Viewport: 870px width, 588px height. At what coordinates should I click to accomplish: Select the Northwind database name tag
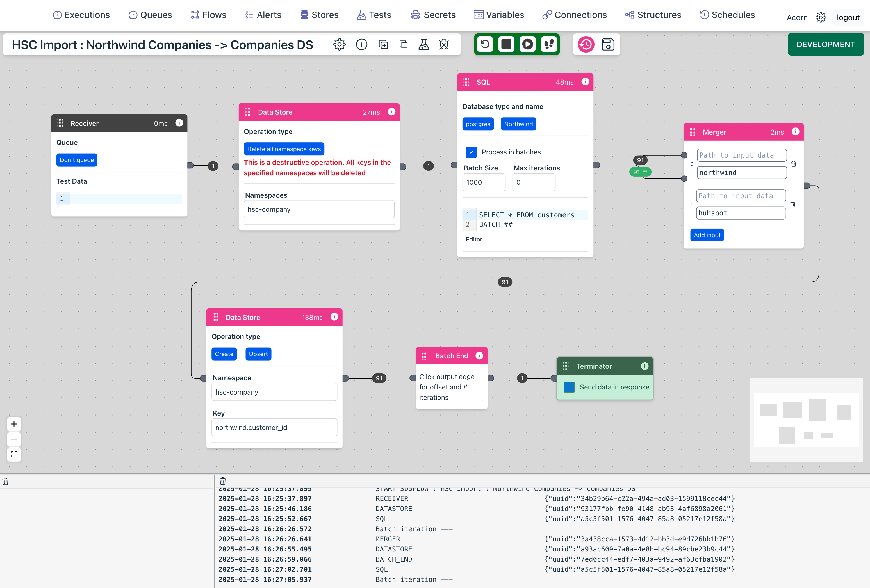[x=518, y=123]
